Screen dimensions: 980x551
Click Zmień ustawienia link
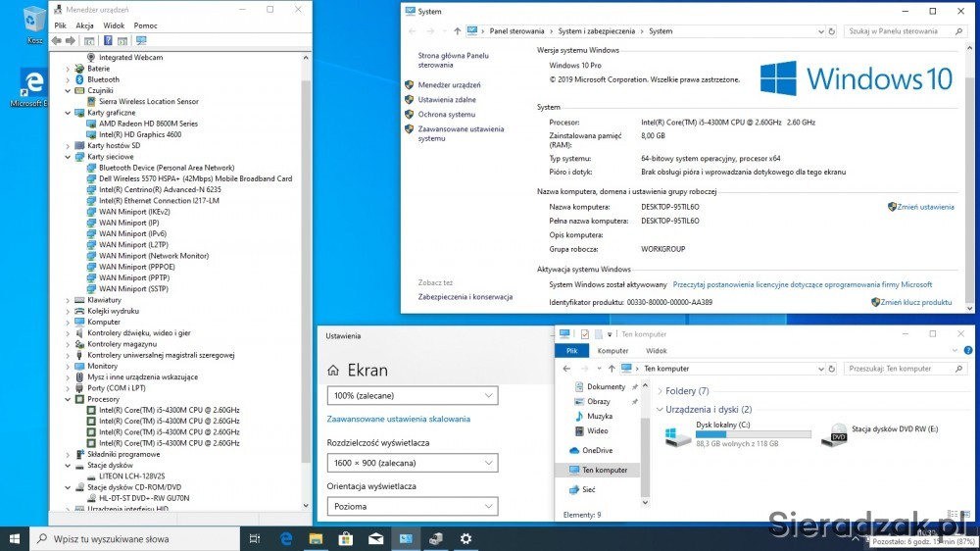(x=926, y=207)
